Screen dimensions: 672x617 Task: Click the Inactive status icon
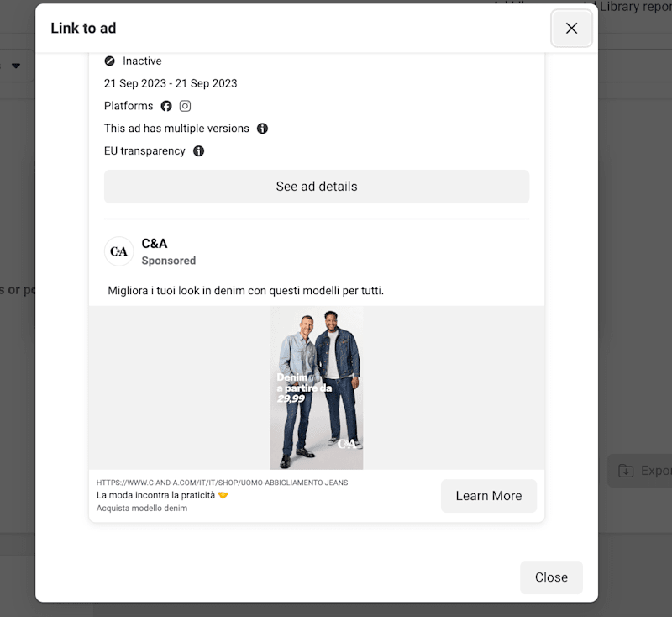(x=110, y=61)
